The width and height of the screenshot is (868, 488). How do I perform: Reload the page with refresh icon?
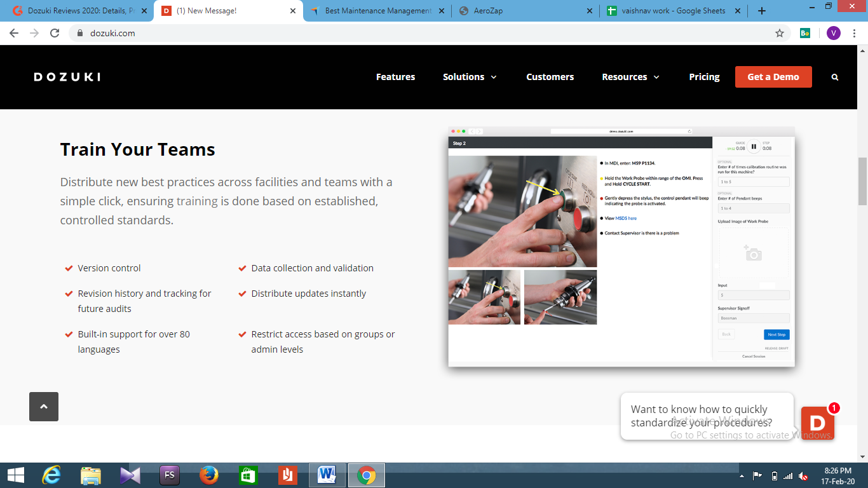55,33
